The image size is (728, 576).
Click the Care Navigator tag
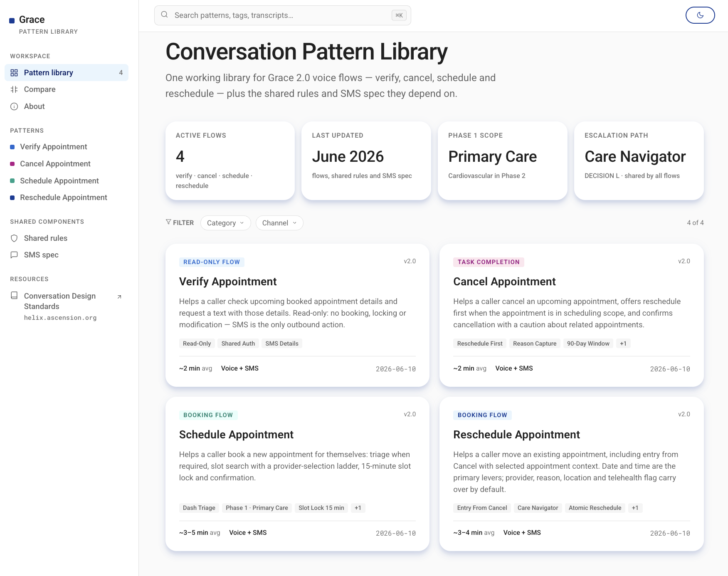(x=538, y=508)
